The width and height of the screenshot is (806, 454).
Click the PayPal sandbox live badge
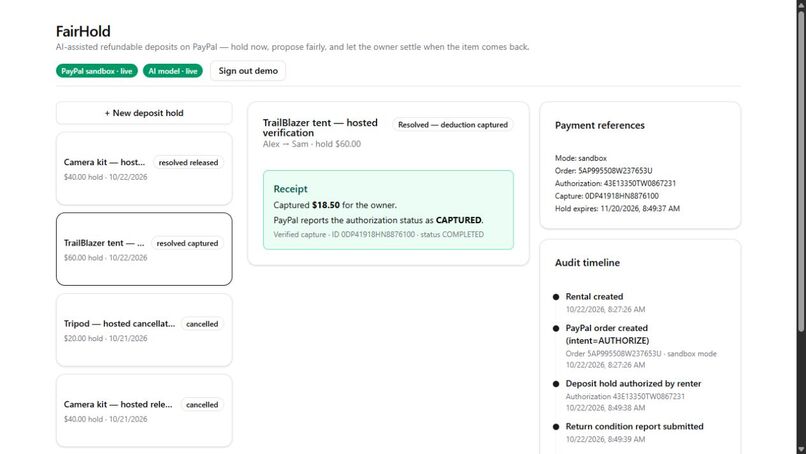(x=97, y=71)
